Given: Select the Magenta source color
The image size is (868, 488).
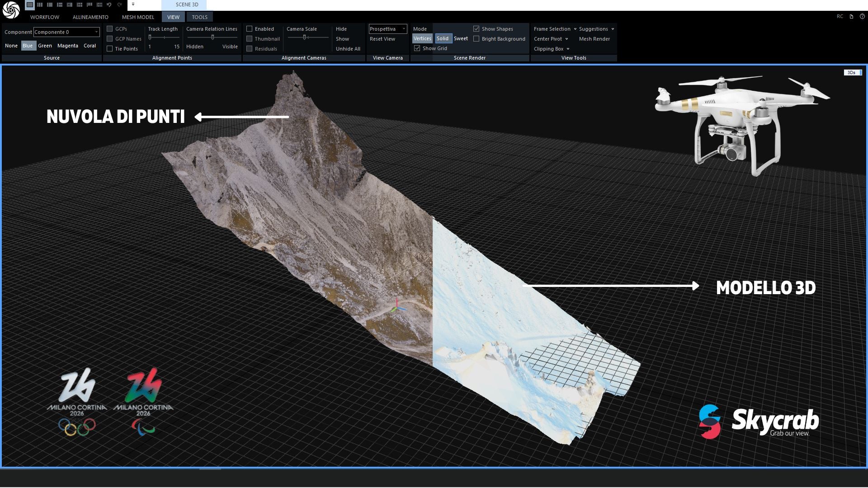Looking at the screenshot, I should pos(67,46).
